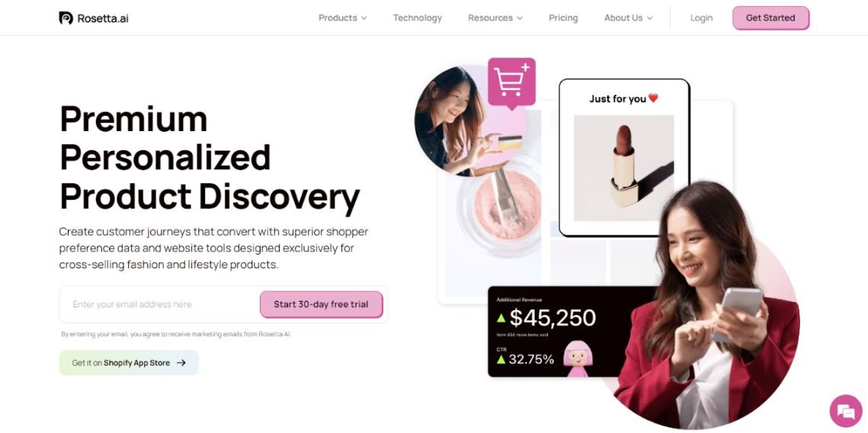Open the Technology page
868x433 pixels.
coord(418,18)
